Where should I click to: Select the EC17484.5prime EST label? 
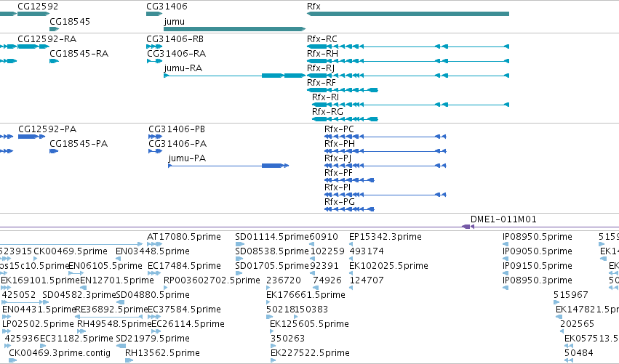pyautogui.click(x=184, y=266)
